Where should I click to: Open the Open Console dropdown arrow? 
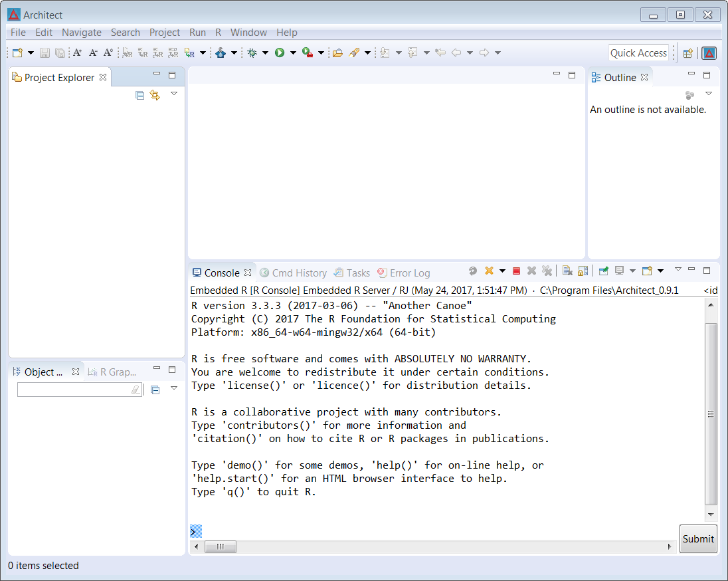click(660, 271)
